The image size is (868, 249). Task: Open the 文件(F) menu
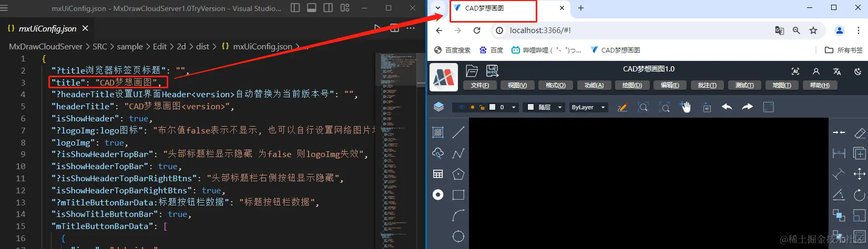point(480,85)
